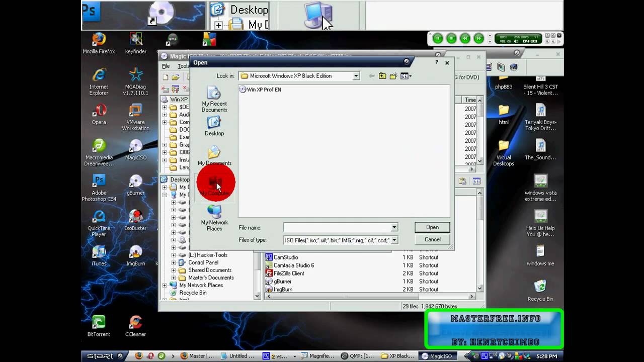Open the QuickTime Player desktop icon
The width and height of the screenshot is (644, 362).
pos(99,223)
